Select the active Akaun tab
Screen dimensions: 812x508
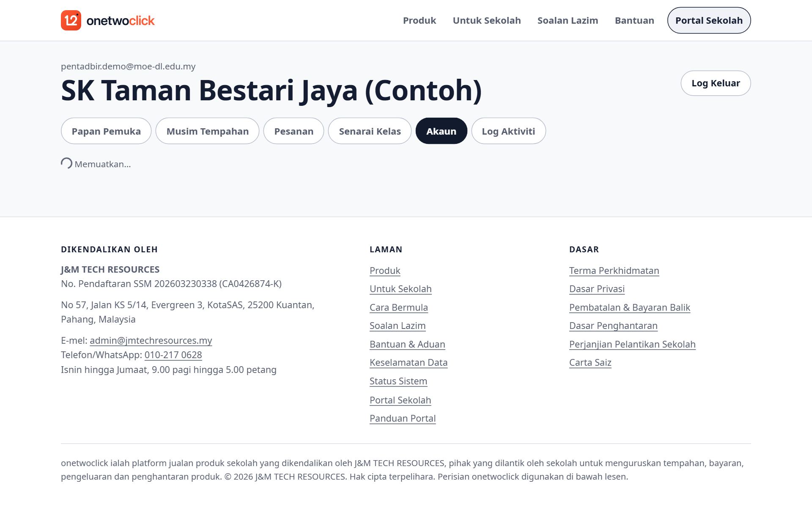[x=441, y=131]
